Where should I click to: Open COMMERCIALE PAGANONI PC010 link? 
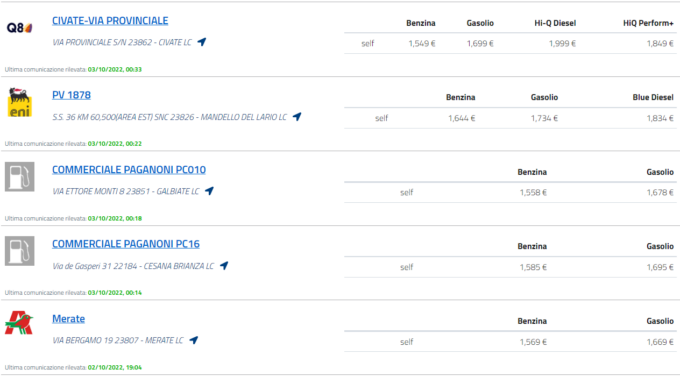pyautogui.click(x=129, y=170)
